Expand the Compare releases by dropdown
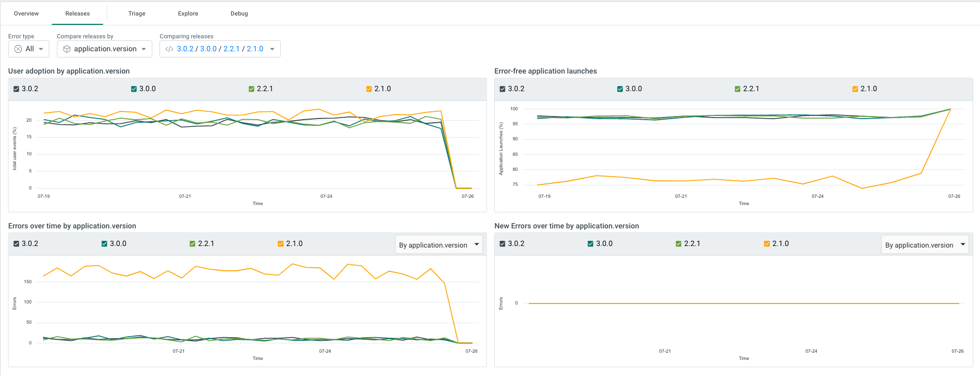This screenshot has height=376, width=980. pos(104,49)
